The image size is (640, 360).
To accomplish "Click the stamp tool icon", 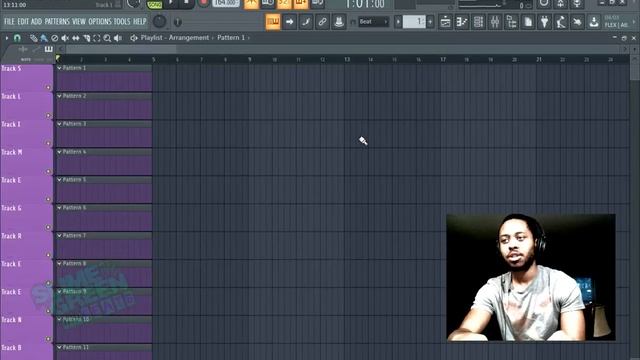I will pos(338,22).
